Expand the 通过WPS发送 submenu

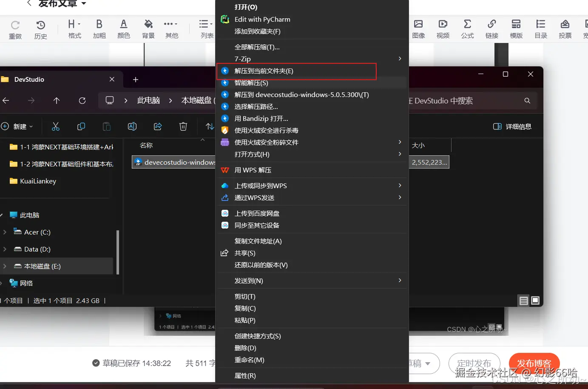(x=400, y=197)
